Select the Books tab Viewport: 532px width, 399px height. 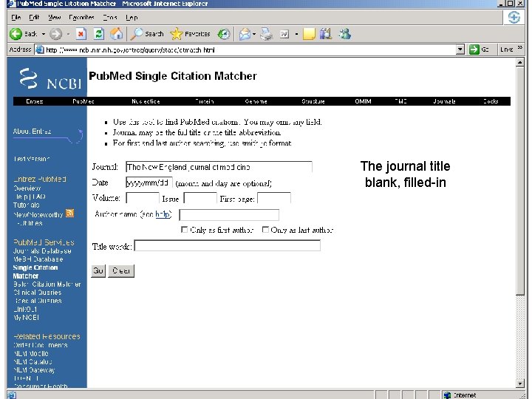click(491, 101)
